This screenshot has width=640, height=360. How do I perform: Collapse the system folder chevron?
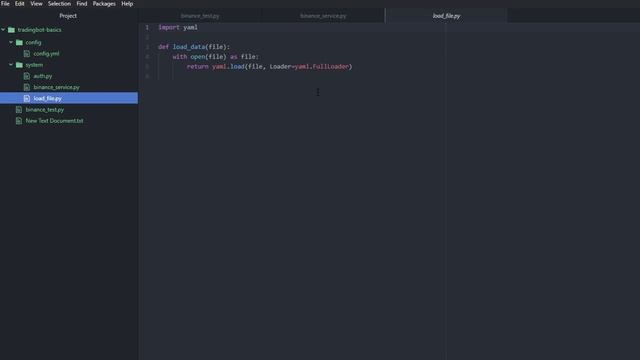(x=11, y=65)
